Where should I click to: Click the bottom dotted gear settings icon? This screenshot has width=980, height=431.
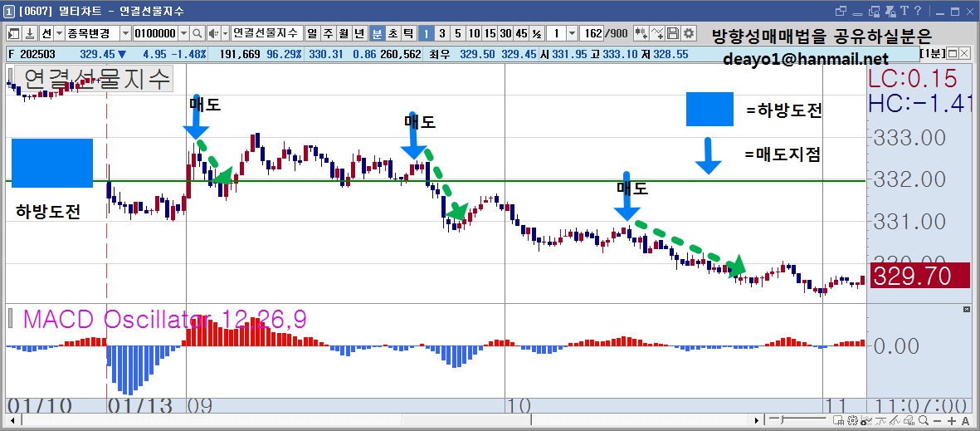coord(852,420)
